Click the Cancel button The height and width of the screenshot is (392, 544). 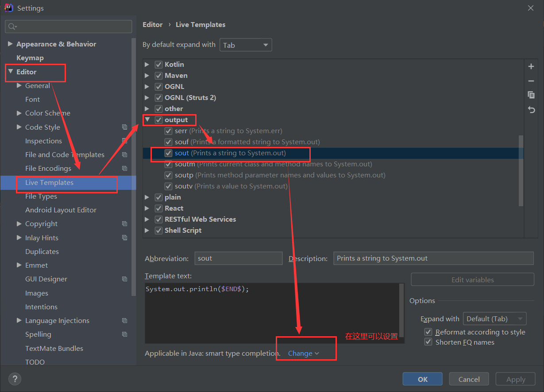coord(469,379)
